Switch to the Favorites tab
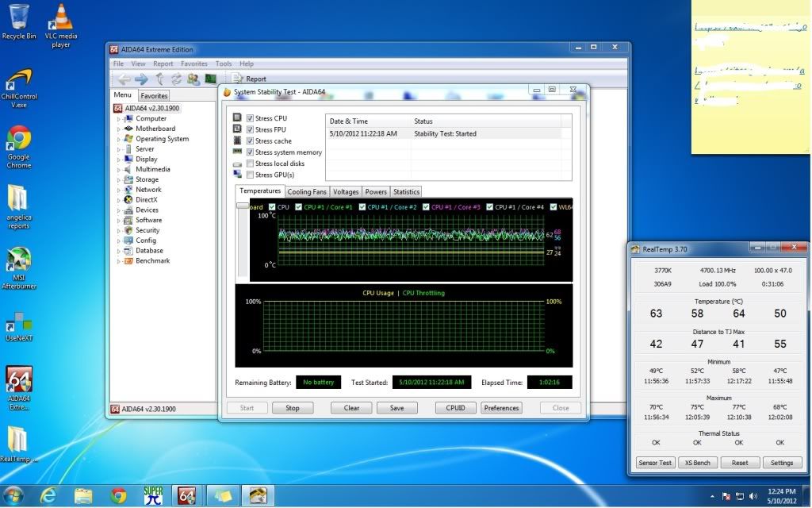This screenshot has width=812, height=508. [x=154, y=96]
